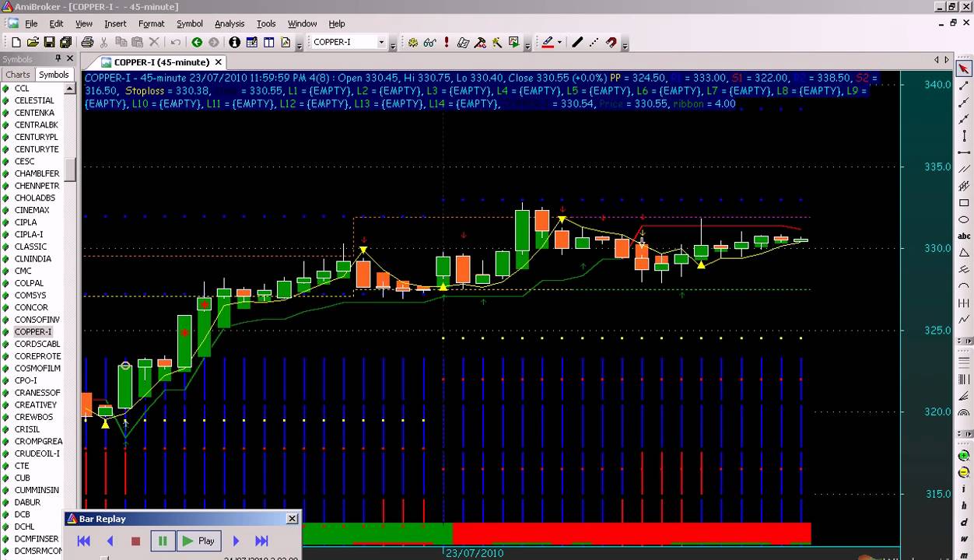Viewport: 974px width, 560px height.
Task: Pin the Symbols panel
Action: click(58, 59)
